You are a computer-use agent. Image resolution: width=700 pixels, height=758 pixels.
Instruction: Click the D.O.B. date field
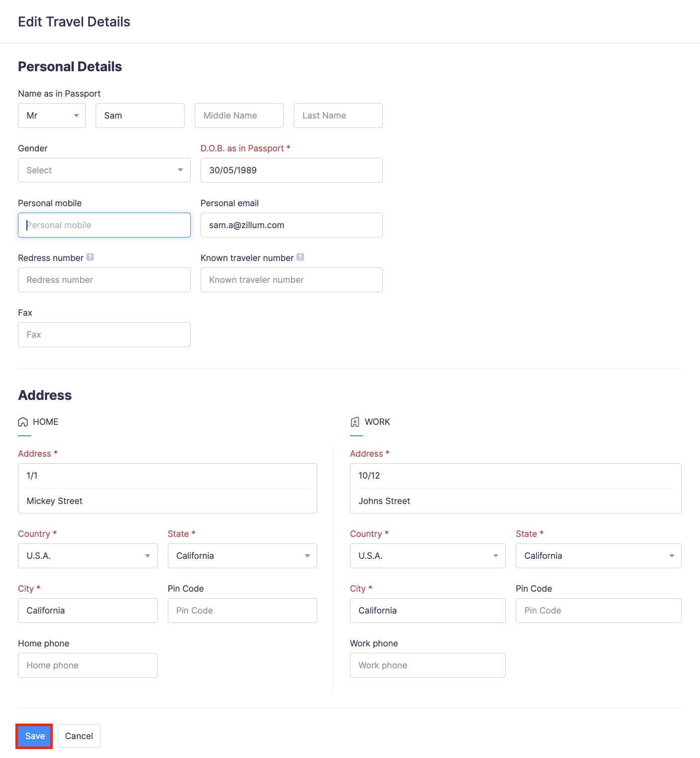291,170
